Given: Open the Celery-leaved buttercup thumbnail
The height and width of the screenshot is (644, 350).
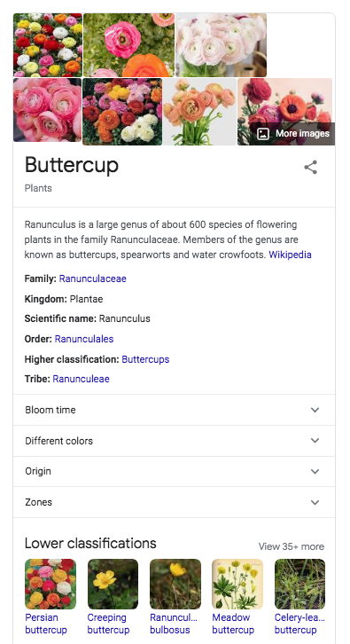Looking at the screenshot, I should (300, 584).
